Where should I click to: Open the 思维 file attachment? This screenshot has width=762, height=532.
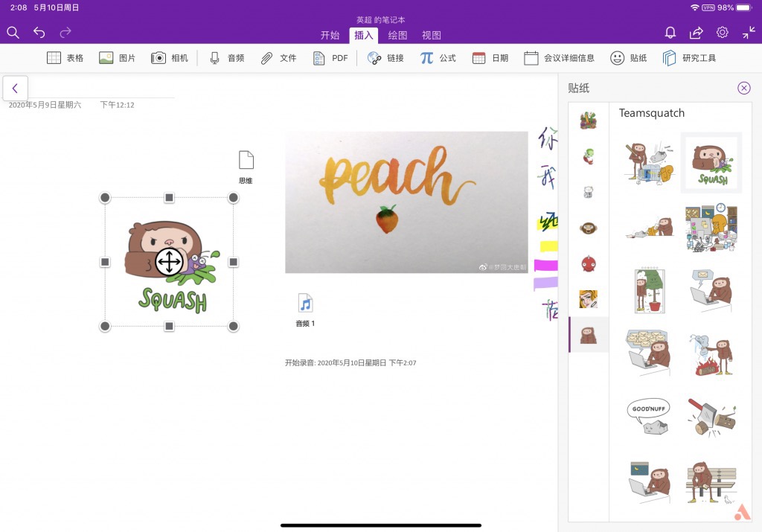pyautogui.click(x=246, y=167)
